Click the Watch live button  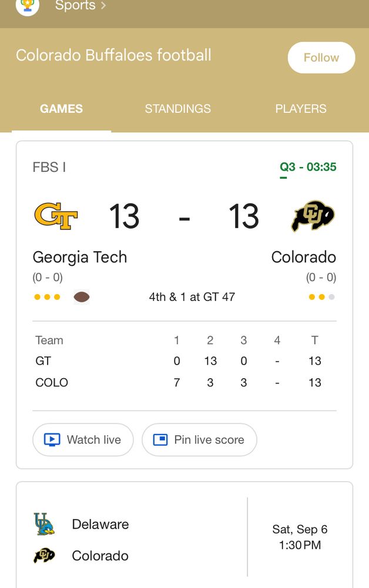[x=83, y=439]
